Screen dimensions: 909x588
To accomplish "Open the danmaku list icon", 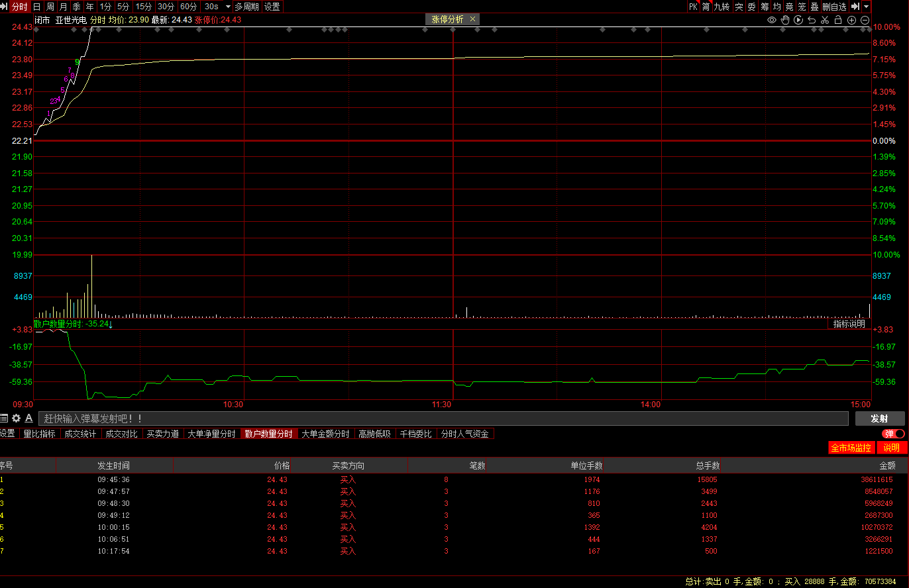I will click(4, 418).
